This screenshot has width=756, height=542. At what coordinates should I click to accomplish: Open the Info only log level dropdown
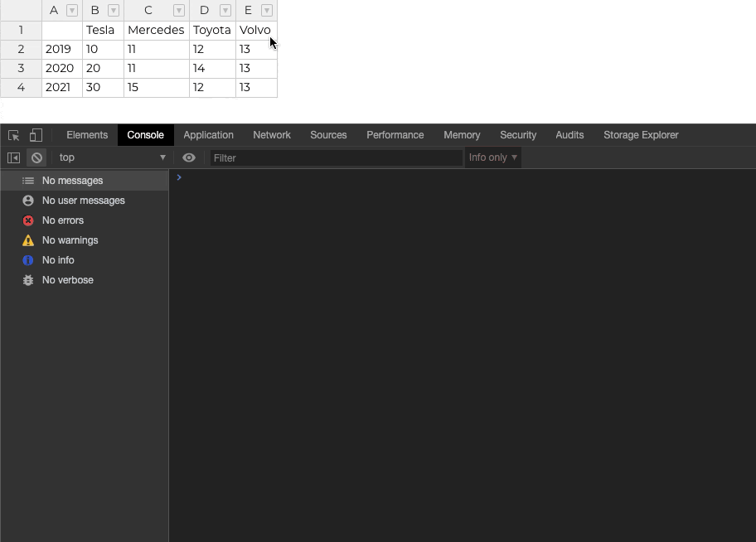pos(492,157)
